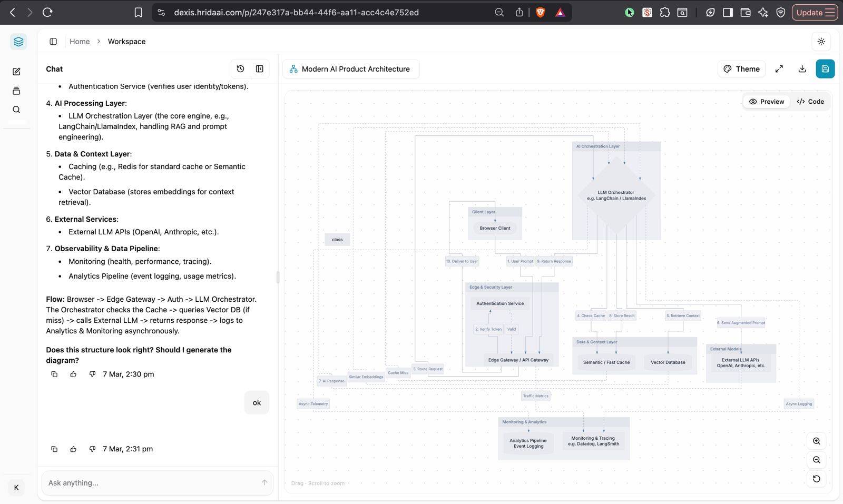Toggle the left sidebar panel

(53, 42)
